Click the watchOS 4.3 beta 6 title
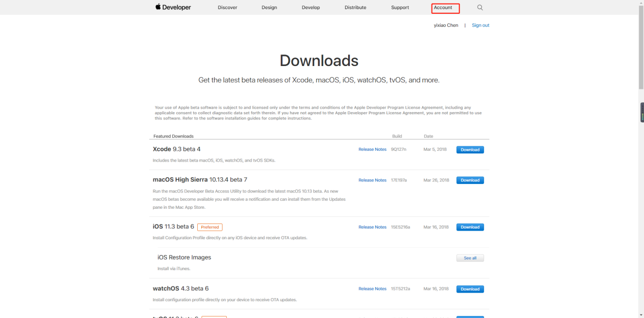This screenshot has width=644, height=318. [180, 289]
